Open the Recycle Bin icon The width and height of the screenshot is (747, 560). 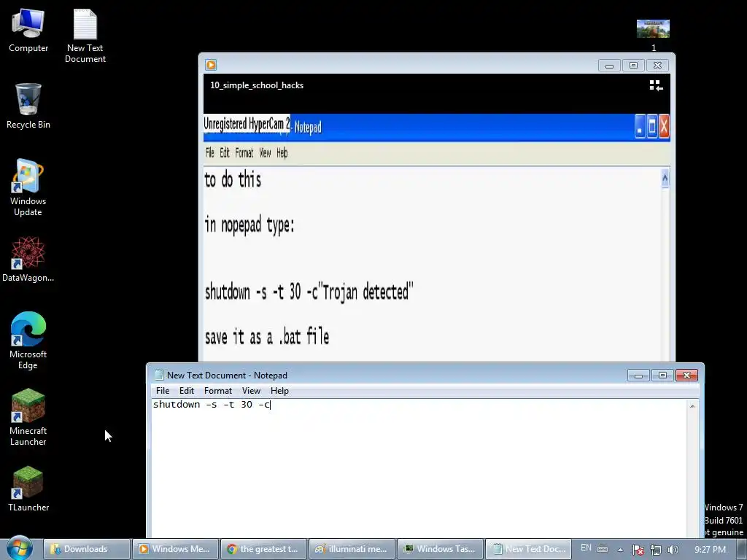[28, 106]
